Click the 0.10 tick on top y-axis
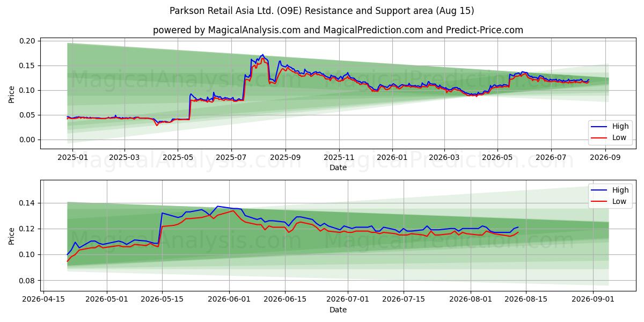This screenshot has height=322, width=644. tap(27, 90)
